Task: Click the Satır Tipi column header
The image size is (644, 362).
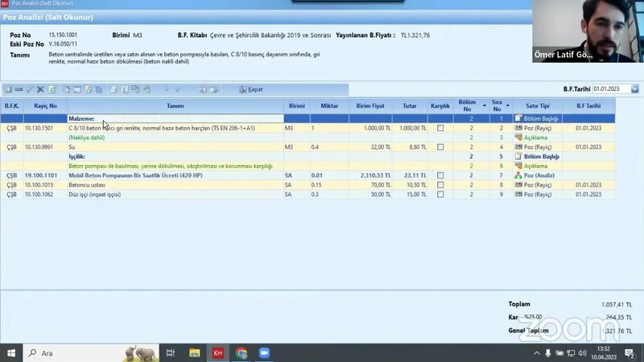Action: click(x=537, y=106)
